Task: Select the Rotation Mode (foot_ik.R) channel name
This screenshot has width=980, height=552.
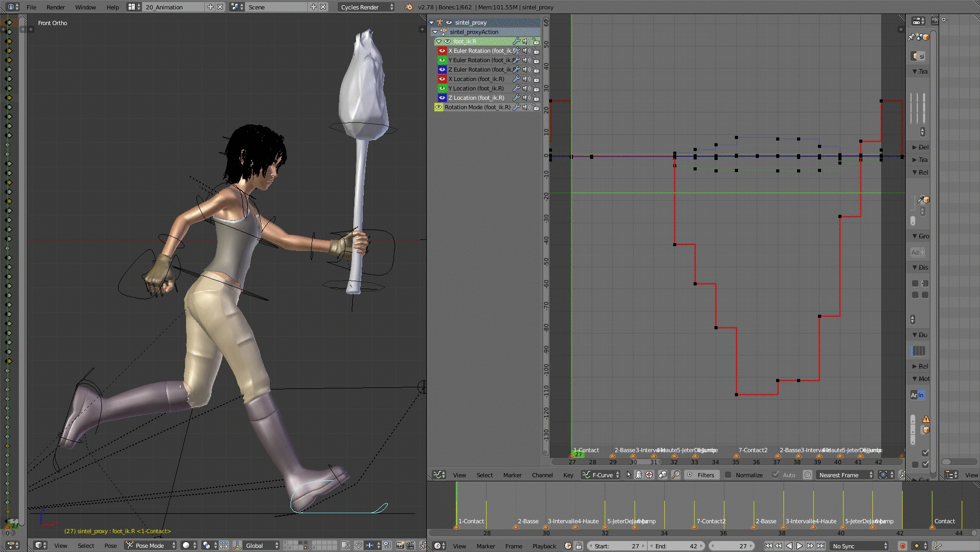Action: coord(477,107)
